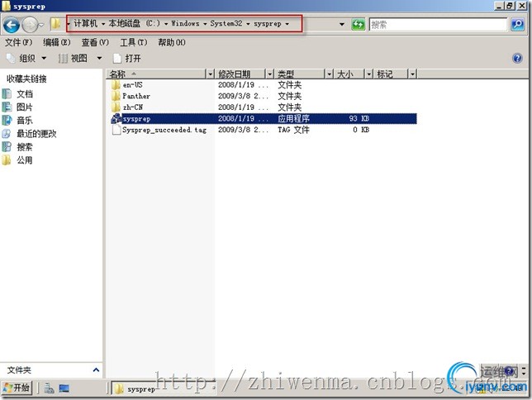Expand the 视图 dropdown arrow
532x400 pixels.
coord(99,59)
